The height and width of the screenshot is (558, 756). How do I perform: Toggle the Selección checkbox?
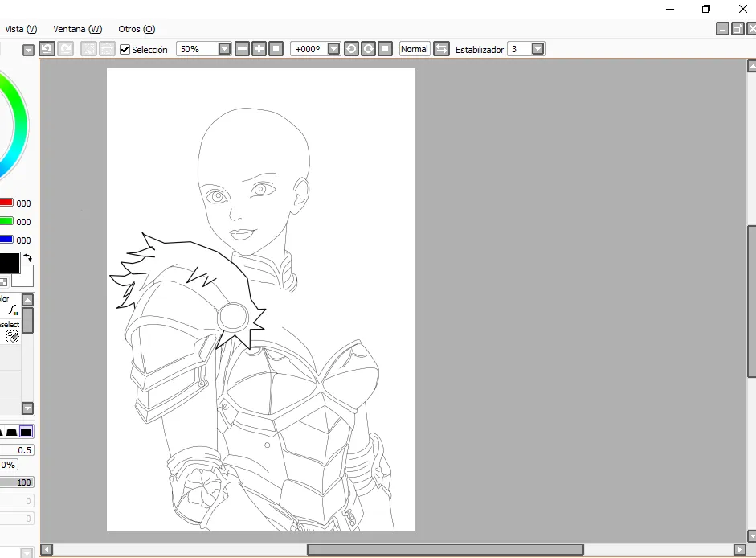[x=125, y=49]
